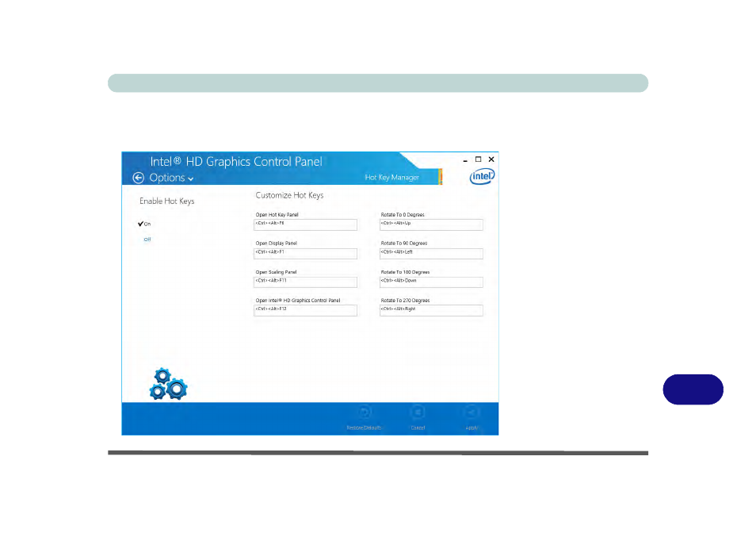Image resolution: width=756 pixels, height=533 pixels.
Task: Edit the Rotate To 0 Degrees field
Action: [431, 224]
